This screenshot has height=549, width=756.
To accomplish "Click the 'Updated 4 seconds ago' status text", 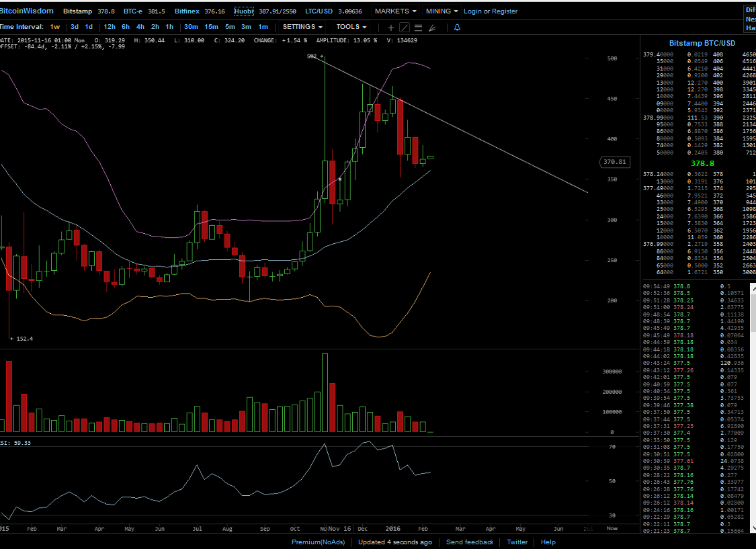I will click(395, 542).
